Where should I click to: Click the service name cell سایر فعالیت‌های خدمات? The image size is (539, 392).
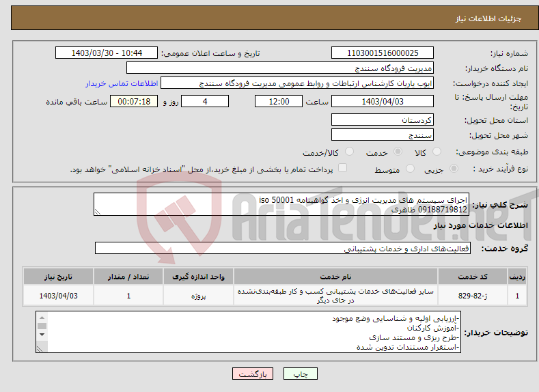pyautogui.click(x=335, y=296)
